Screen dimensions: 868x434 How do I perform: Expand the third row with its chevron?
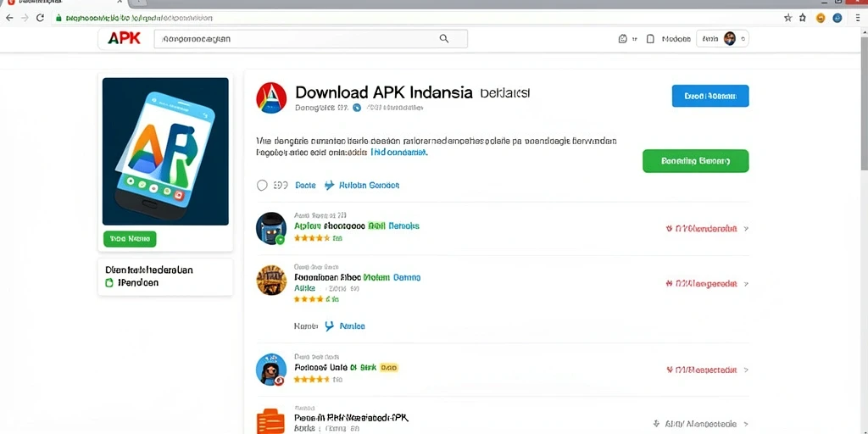746,370
